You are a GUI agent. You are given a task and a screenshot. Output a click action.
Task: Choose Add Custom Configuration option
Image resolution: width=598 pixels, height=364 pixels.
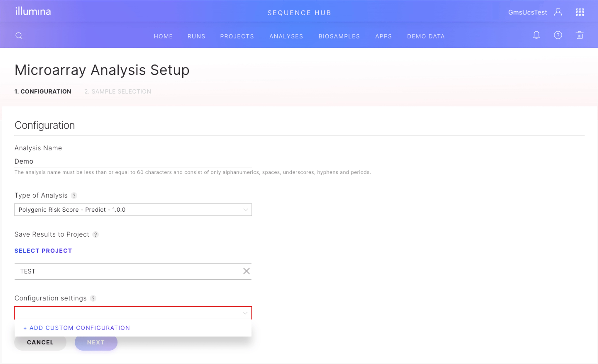pos(77,328)
